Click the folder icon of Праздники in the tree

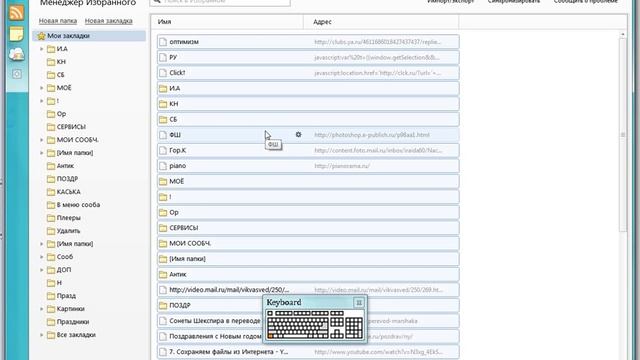pos(51,322)
